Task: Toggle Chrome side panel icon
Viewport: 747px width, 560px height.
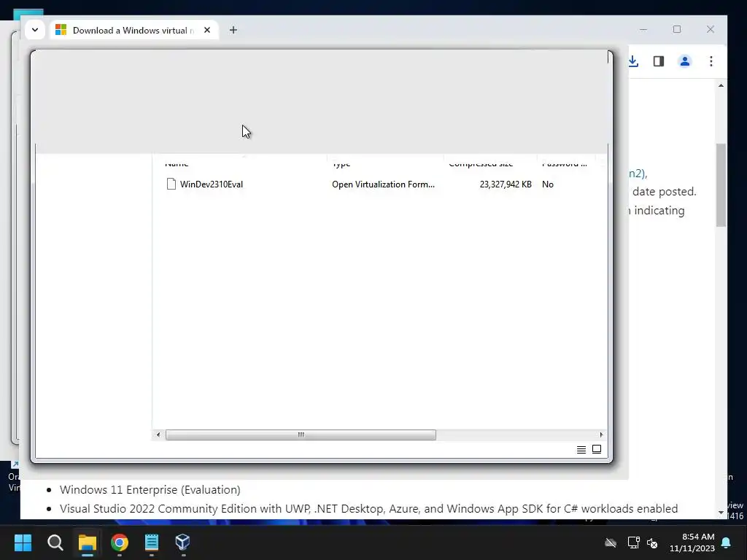Action: (659, 61)
